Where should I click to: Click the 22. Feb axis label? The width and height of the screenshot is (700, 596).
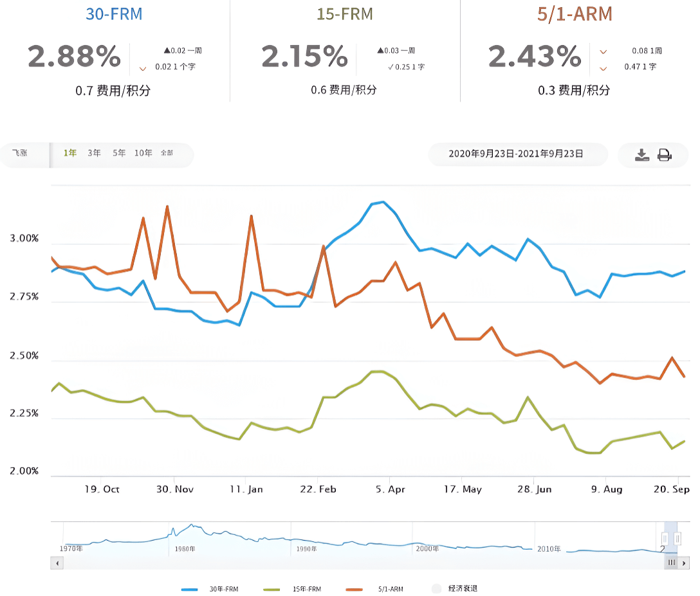tap(318, 489)
